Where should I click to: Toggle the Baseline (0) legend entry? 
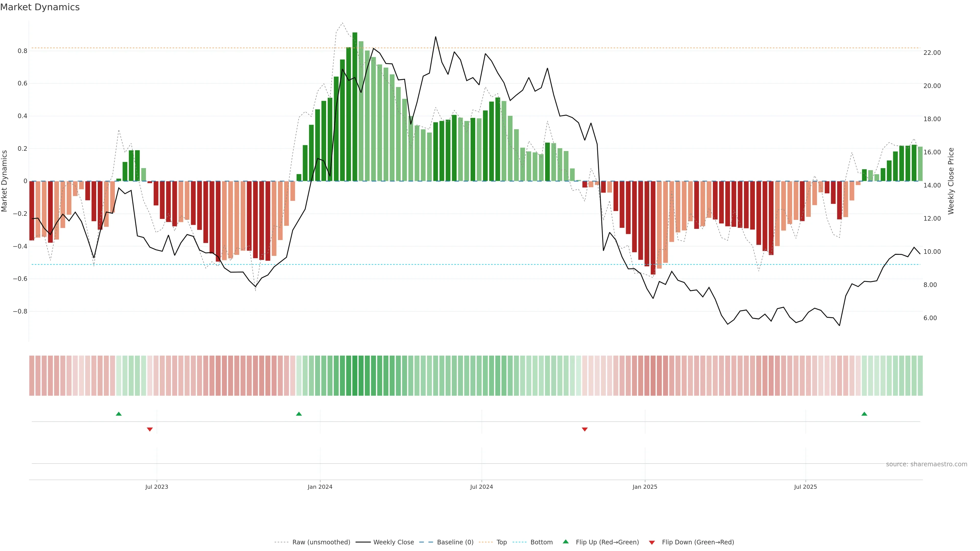(455, 542)
